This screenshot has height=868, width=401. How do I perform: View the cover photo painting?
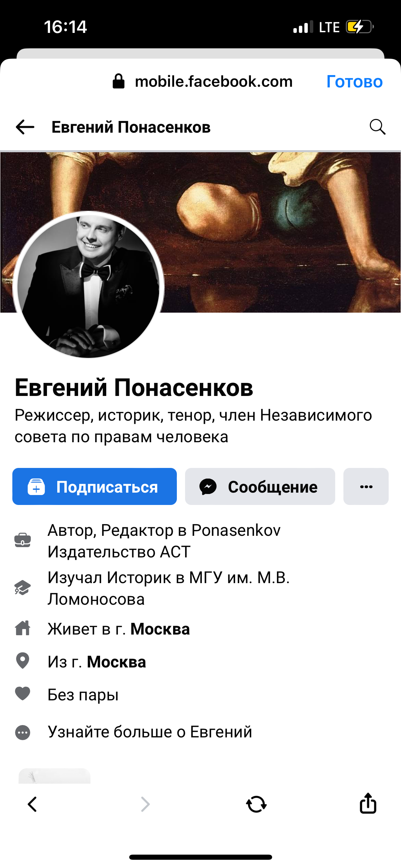(x=281, y=232)
